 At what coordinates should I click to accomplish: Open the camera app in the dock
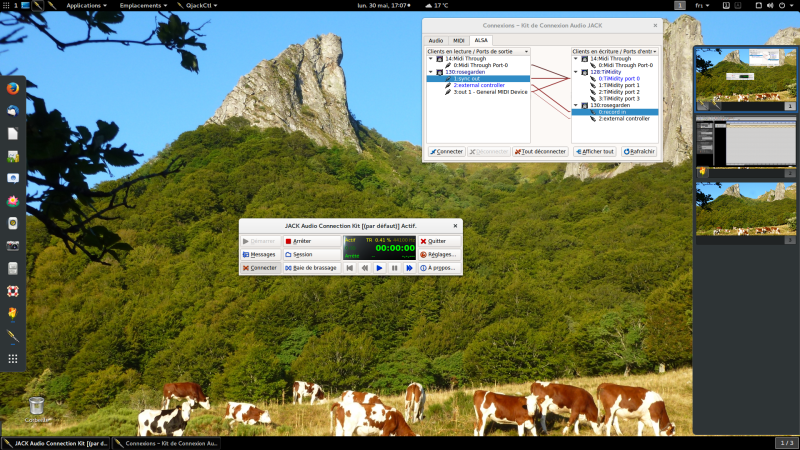pyautogui.click(x=13, y=245)
